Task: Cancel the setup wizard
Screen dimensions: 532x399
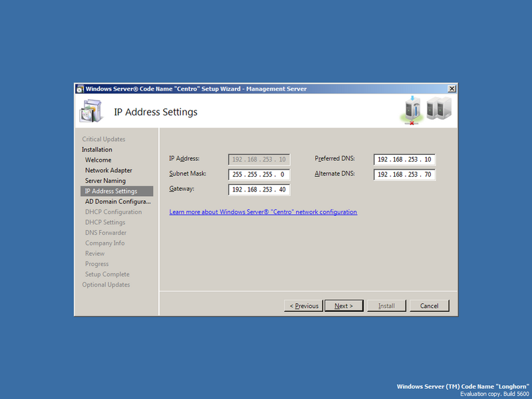Action: [x=429, y=305]
